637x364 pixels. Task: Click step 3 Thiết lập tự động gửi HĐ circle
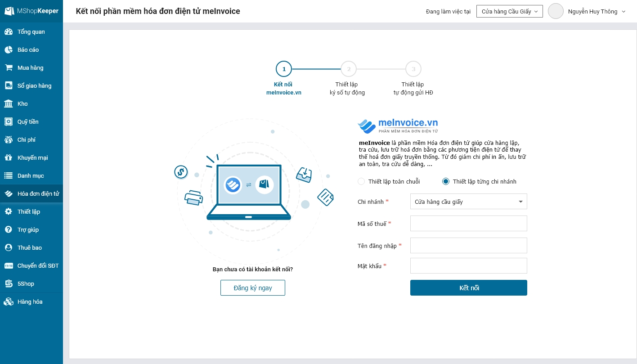413,69
